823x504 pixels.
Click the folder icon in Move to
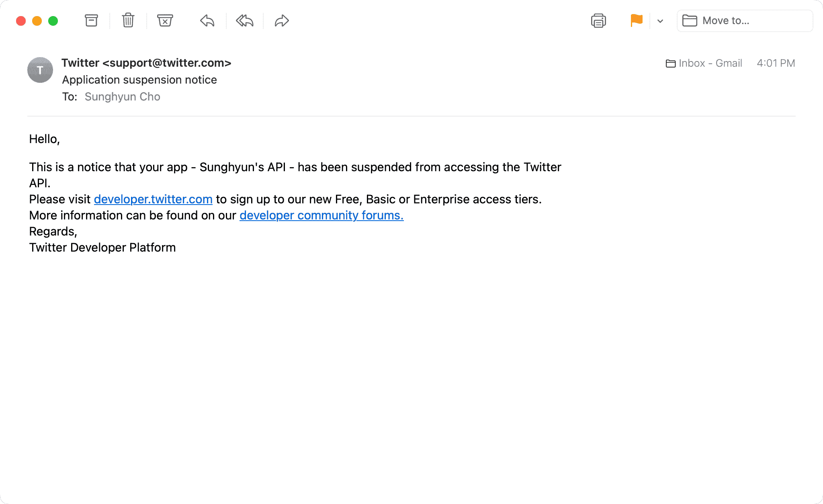(x=690, y=20)
